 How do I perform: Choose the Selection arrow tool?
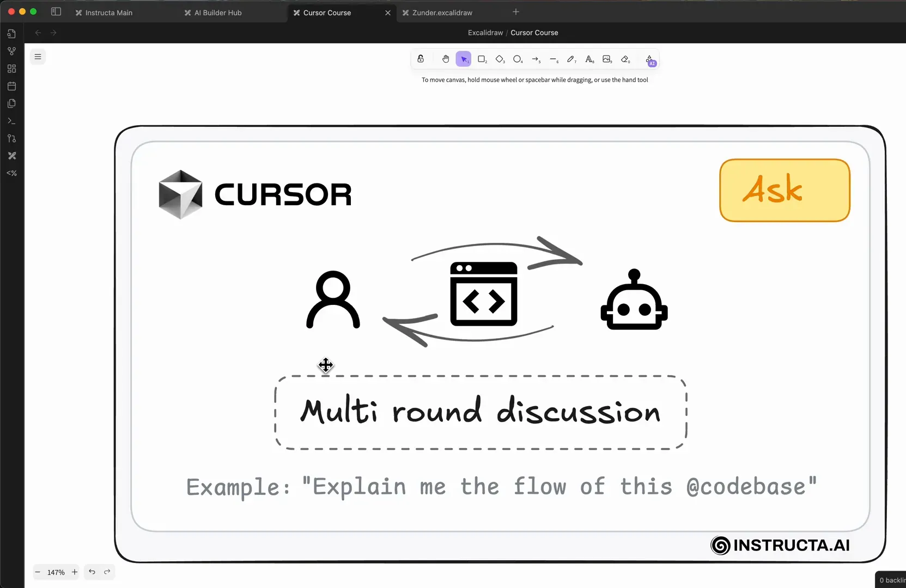coord(464,59)
